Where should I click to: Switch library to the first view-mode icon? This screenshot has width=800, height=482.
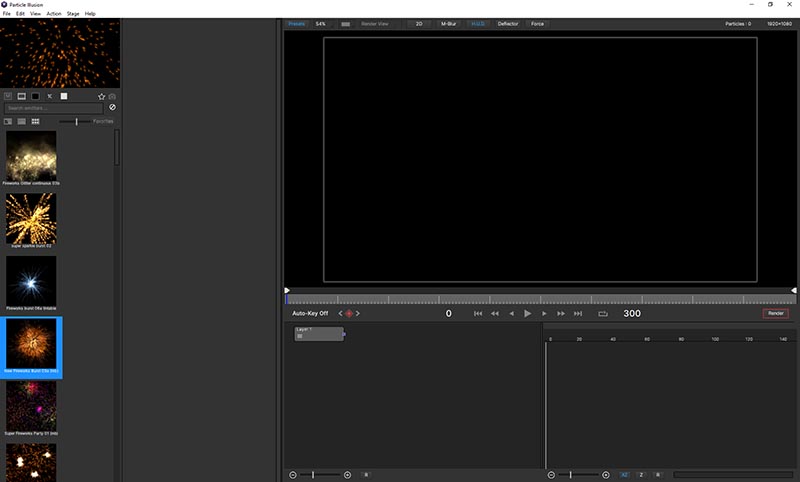click(x=8, y=121)
